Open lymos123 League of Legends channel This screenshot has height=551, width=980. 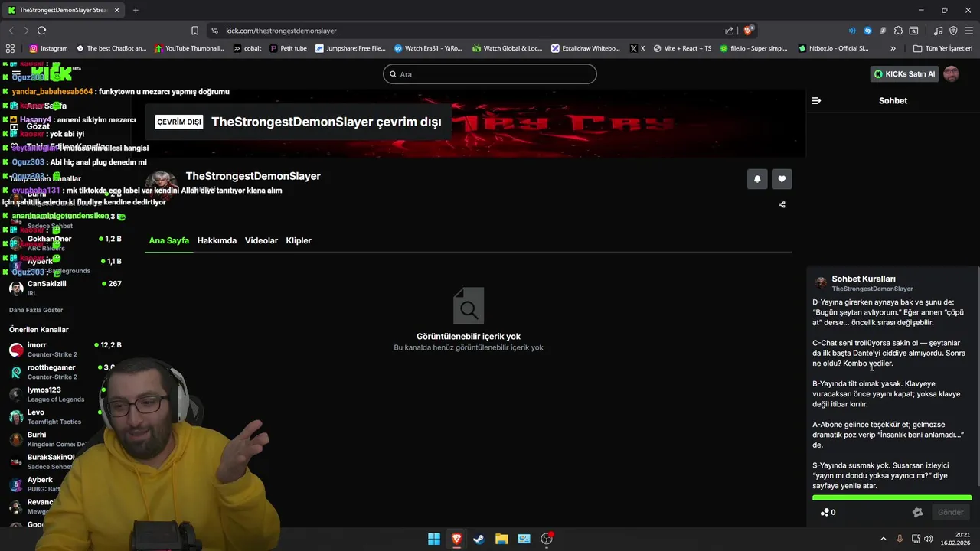pos(65,394)
